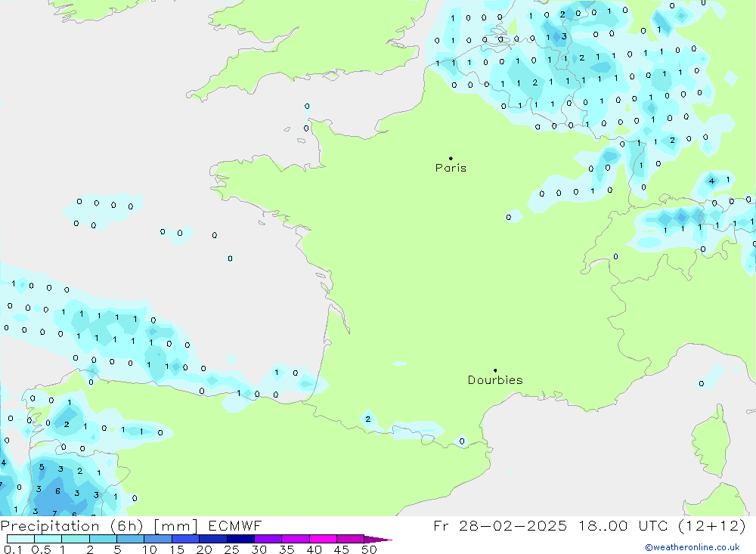Pick the purple swatch between 30 and 35
756x554 pixels.
268,539
